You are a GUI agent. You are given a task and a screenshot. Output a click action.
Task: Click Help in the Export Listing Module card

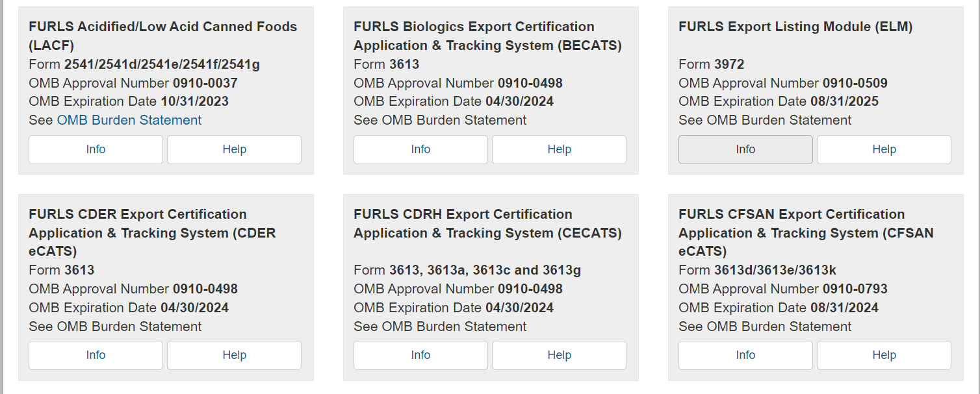[884, 149]
